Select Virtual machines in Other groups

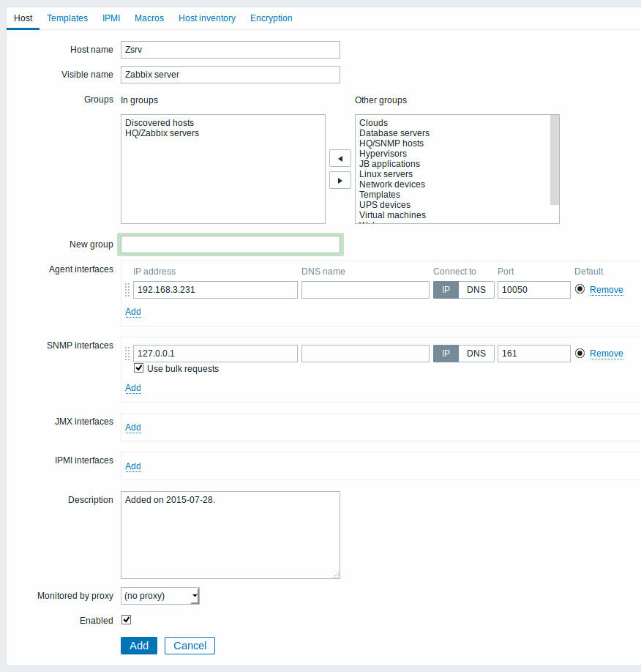(x=392, y=215)
